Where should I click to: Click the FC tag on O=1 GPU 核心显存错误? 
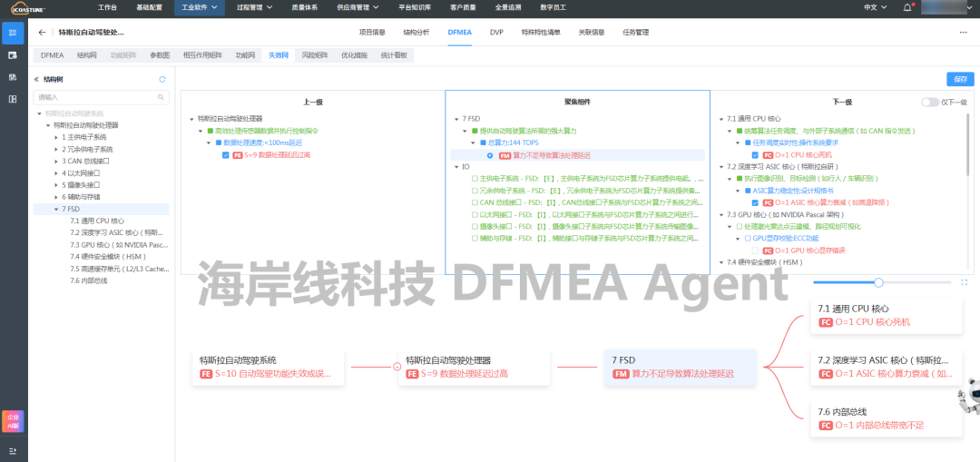769,251
